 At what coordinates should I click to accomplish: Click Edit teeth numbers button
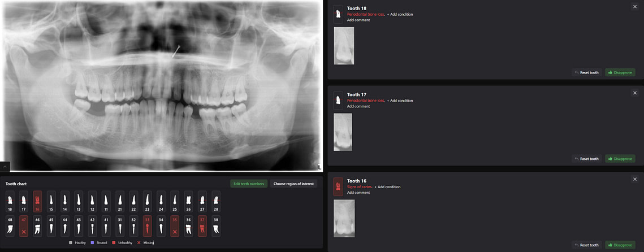(x=249, y=184)
